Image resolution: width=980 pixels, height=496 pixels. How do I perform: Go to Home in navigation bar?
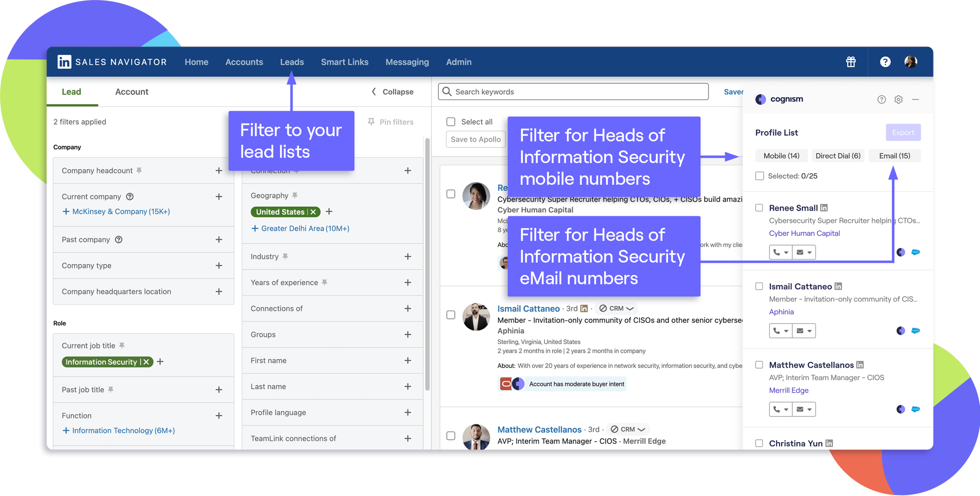pyautogui.click(x=196, y=62)
